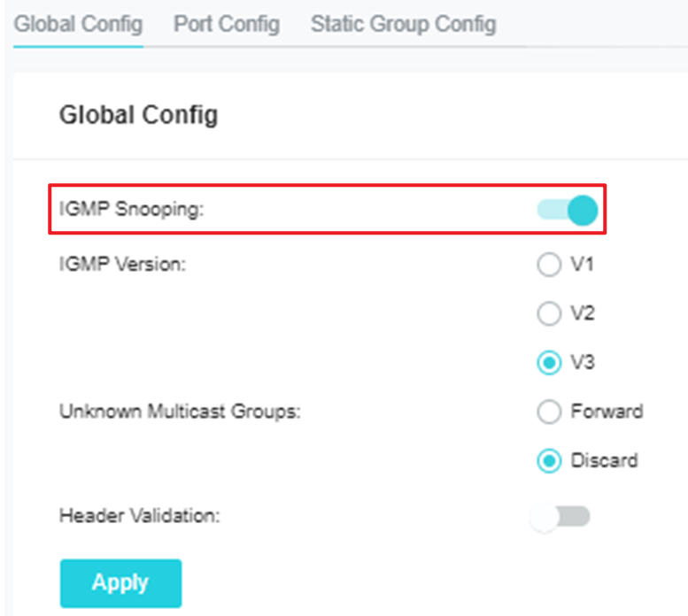Image resolution: width=688 pixels, height=616 pixels.
Task: Select the Global Config tab
Action: tap(78, 24)
